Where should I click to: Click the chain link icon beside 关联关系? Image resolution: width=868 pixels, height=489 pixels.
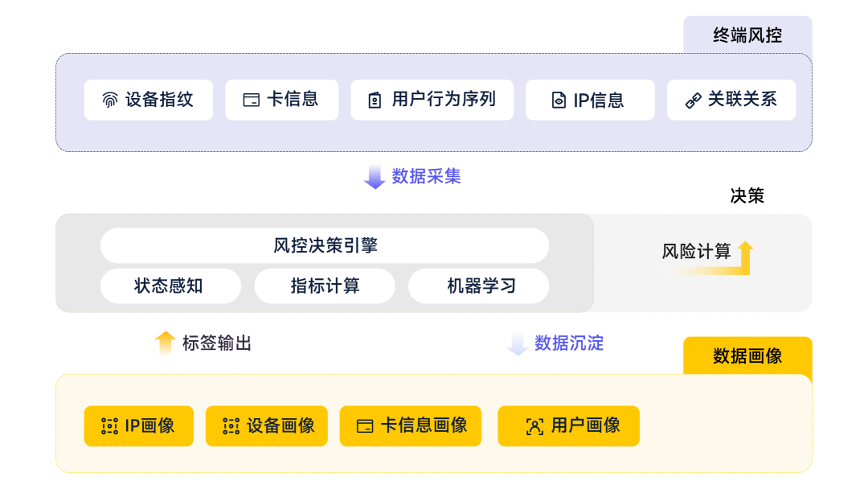(693, 101)
